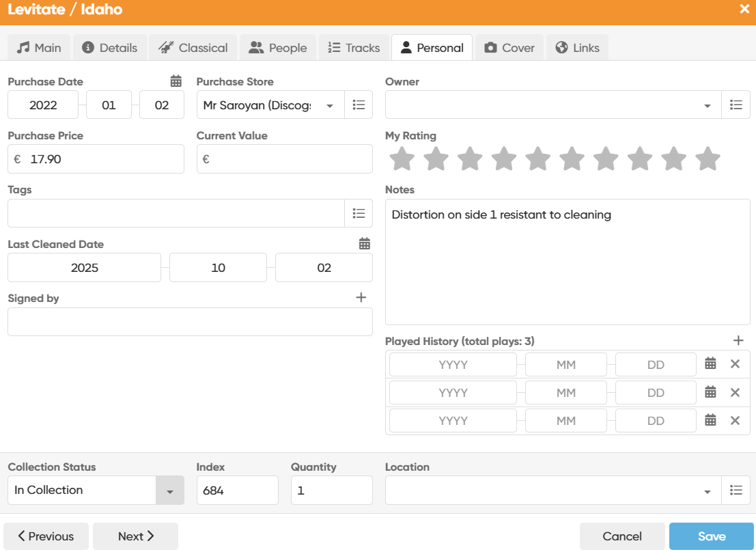This screenshot has height=552, width=756.
Task: Click the Purchase Store list manager icon
Action: tap(359, 105)
